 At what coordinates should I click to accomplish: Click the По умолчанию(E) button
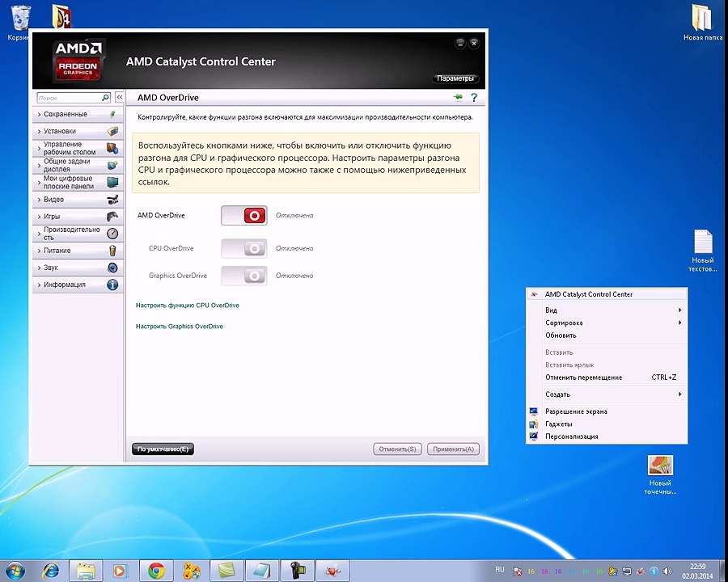tap(163, 449)
